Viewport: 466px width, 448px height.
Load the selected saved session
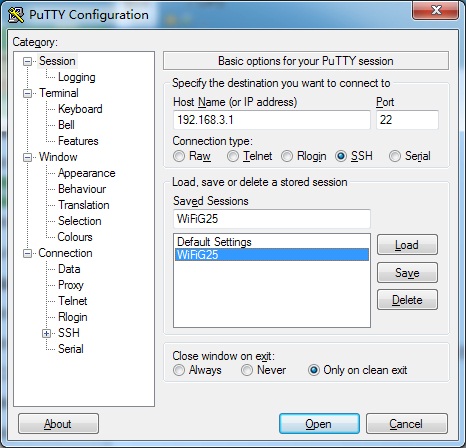[407, 245]
